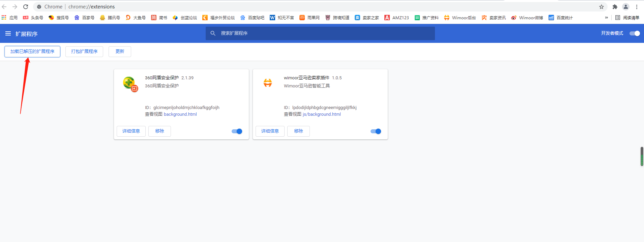Image resolution: width=644 pixels, height=242 pixels.
Task: Open the 阅读清单 reading list
Action: click(x=627, y=18)
